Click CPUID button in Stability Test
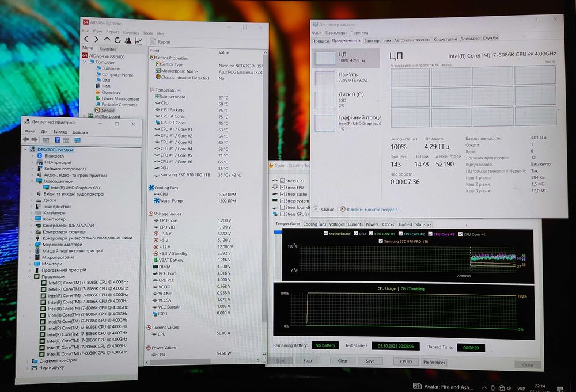This screenshot has height=392, width=576. tap(406, 361)
